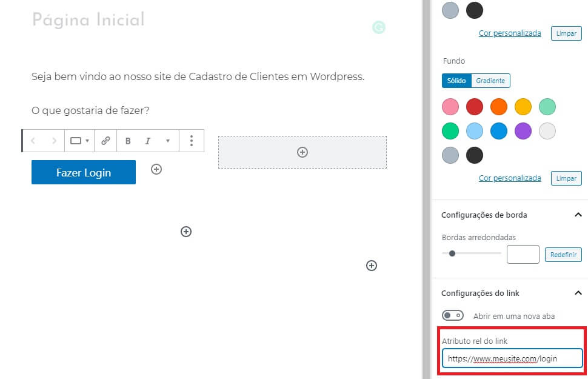Image resolution: width=588 pixels, height=379 pixels.
Task: Collapse Configurações de borda section
Action: (578, 215)
